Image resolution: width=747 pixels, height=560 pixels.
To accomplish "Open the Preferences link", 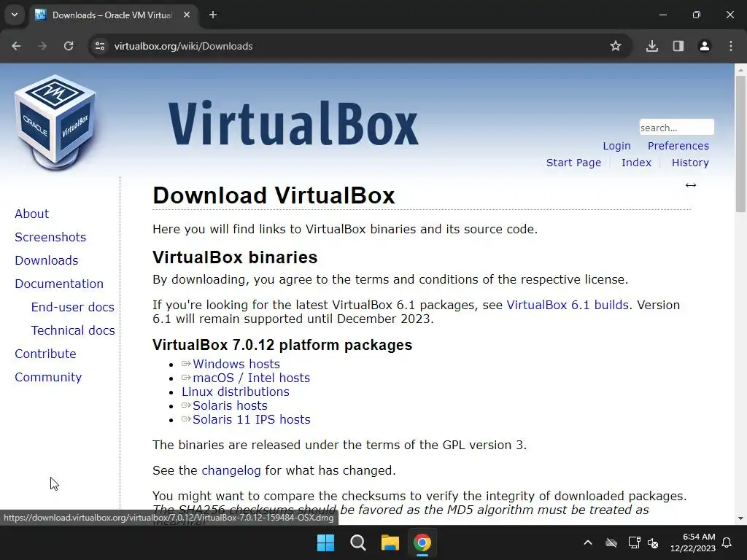I will coord(678,146).
